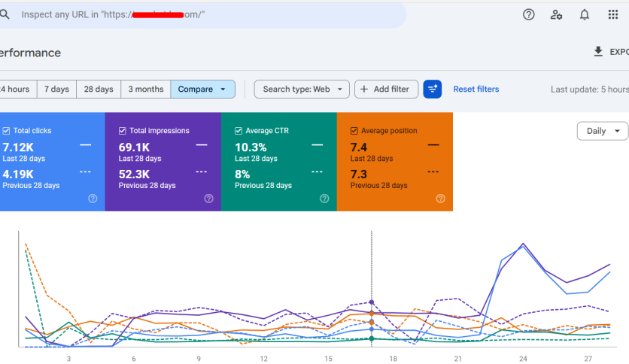Select the 24 hours range tab

pyautogui.click(x=17, y=89)
